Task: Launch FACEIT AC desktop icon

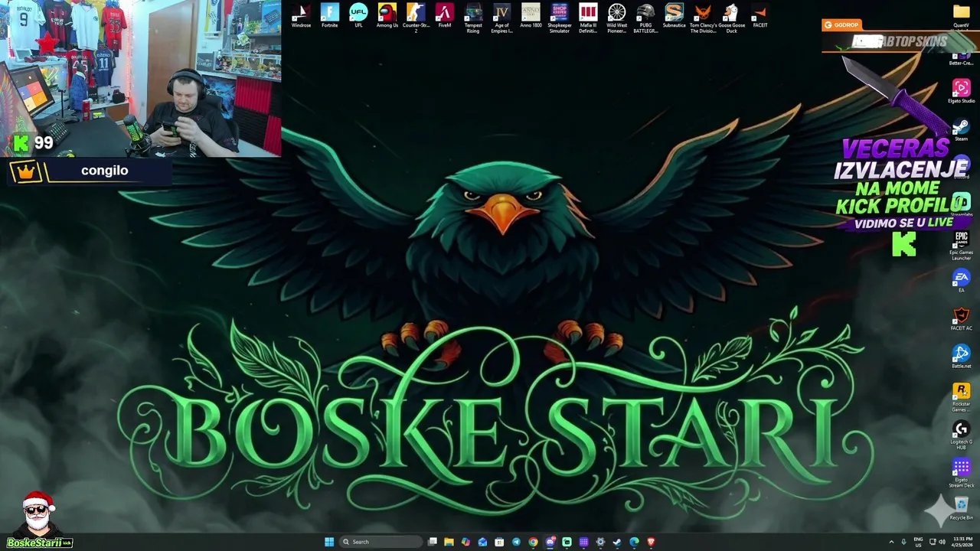Action: (961, 318)
